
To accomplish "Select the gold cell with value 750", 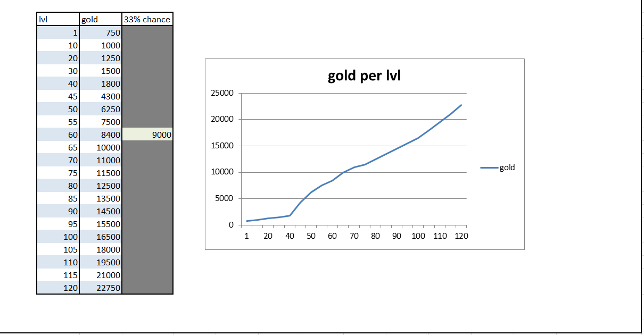I will point(101,32).
